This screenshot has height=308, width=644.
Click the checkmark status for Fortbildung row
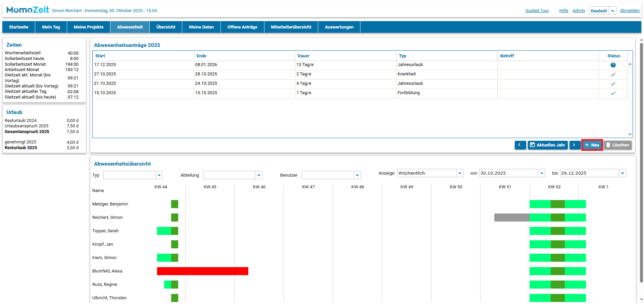click(x=613, y=93)
